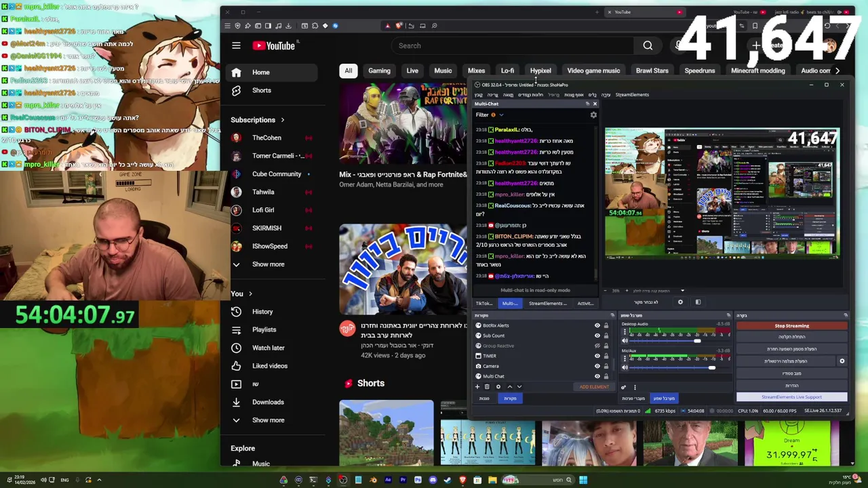This screenshot has width=868, height=488.
Task: Toggle lock on Sub Count source
Action: coord(606,335)
